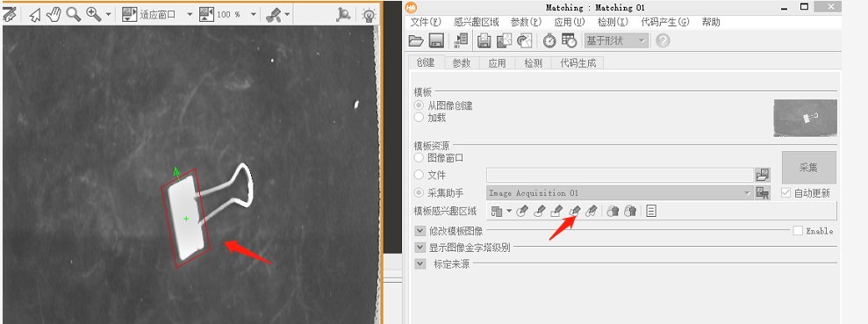Expand the 显示图像金字塔级别 section
This screenshot has width=868, height=324.
coord(420,247)
